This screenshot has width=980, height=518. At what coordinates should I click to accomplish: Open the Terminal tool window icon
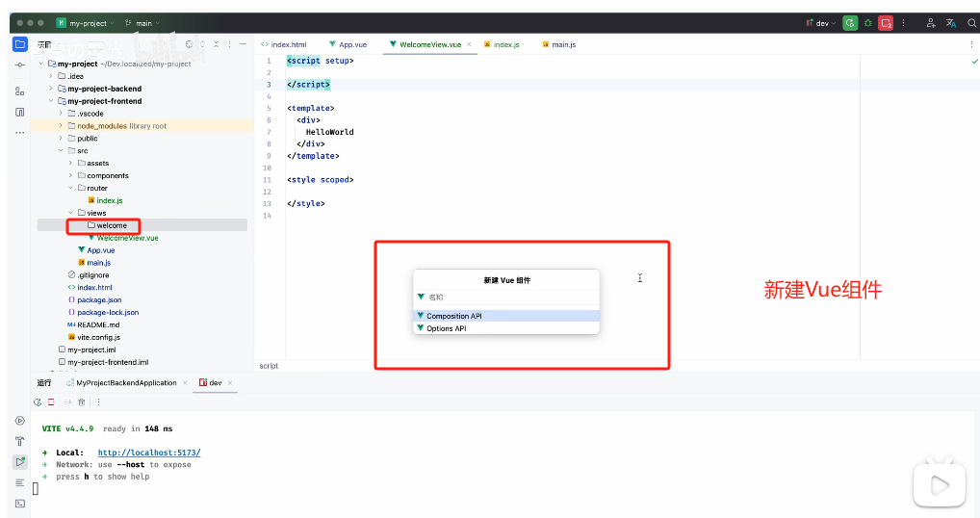point(20,503)
